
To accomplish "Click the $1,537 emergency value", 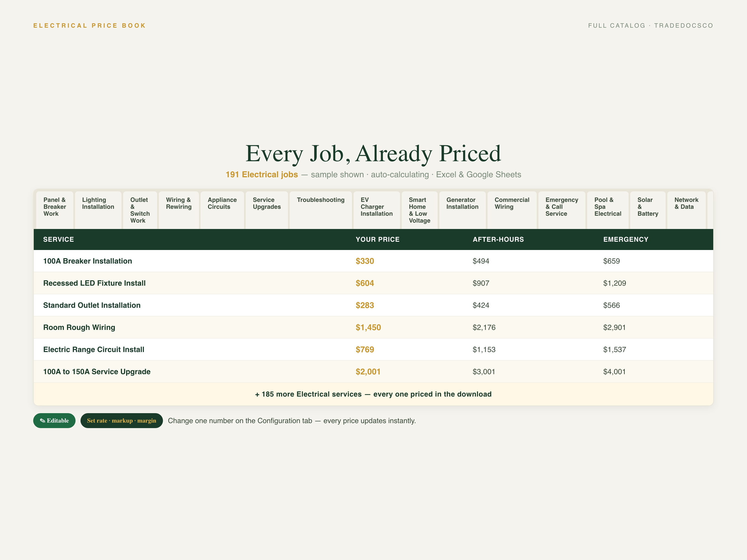I will 615,349.
